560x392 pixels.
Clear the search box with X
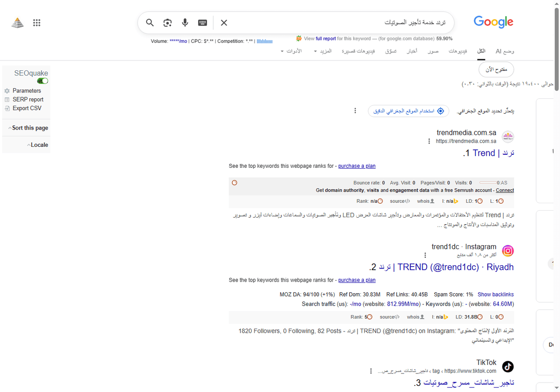[224, 23]
